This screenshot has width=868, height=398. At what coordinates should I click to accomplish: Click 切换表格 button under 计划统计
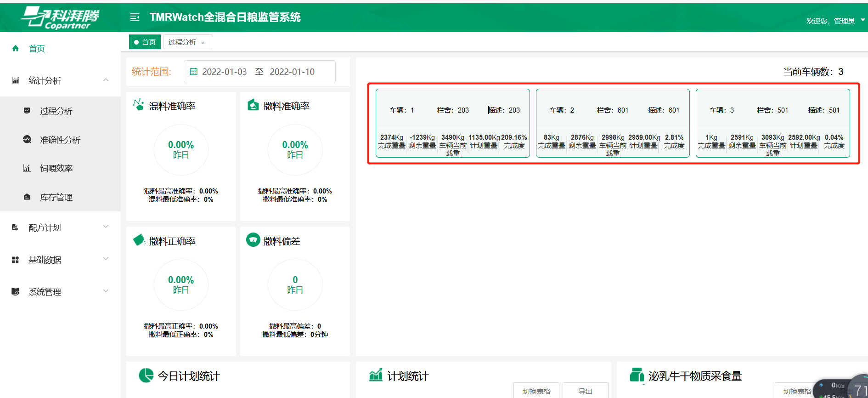(536, 391)
